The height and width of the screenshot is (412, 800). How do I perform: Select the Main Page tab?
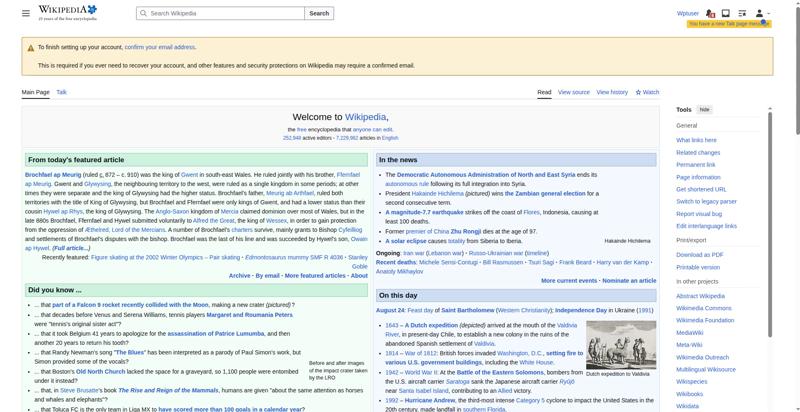pos(36,92)
